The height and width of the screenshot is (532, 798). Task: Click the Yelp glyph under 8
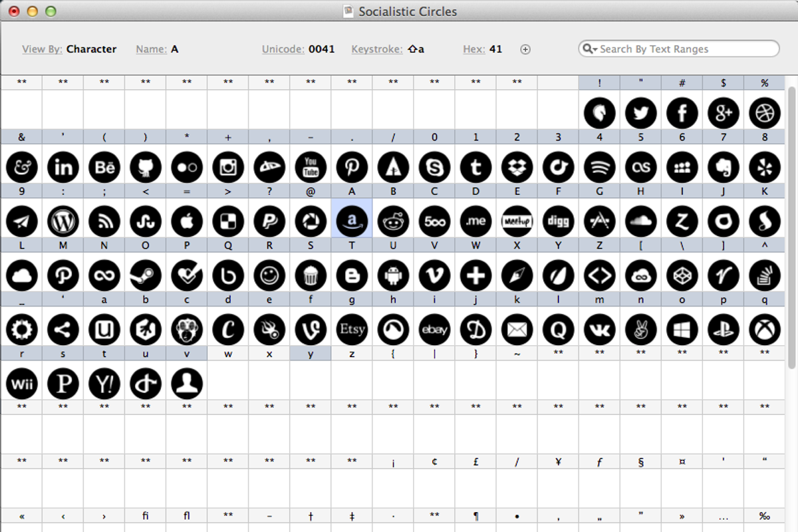(x=764, y=168)
